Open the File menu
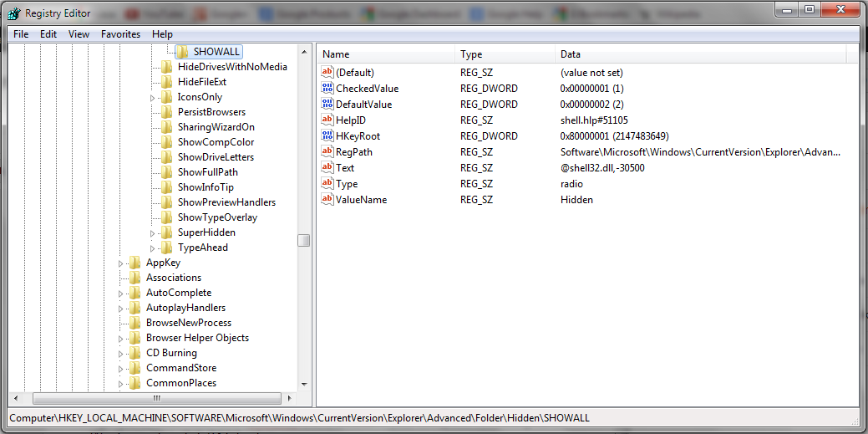 [x=21, y=34]
